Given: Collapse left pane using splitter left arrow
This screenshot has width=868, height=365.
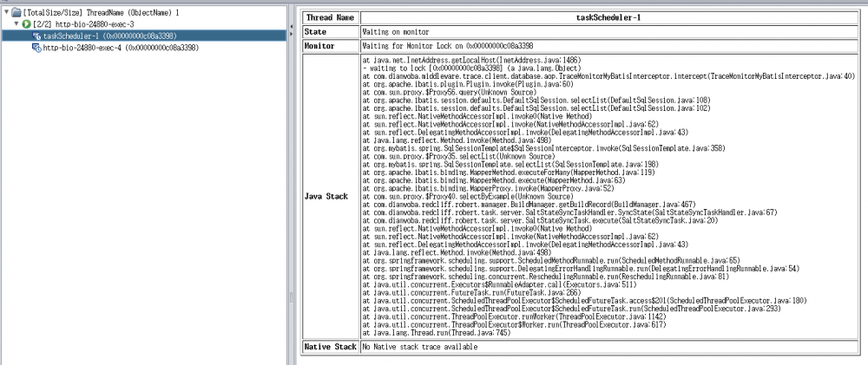Looking at the screenshot, I should [291, 26].
